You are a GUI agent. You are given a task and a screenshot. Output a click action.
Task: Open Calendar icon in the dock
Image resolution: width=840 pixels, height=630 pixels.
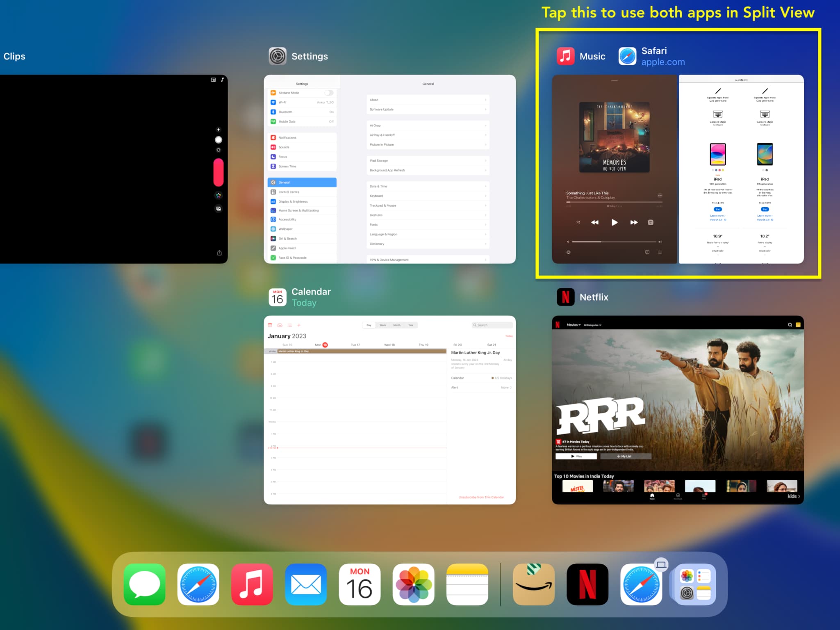tap(360, 584)
